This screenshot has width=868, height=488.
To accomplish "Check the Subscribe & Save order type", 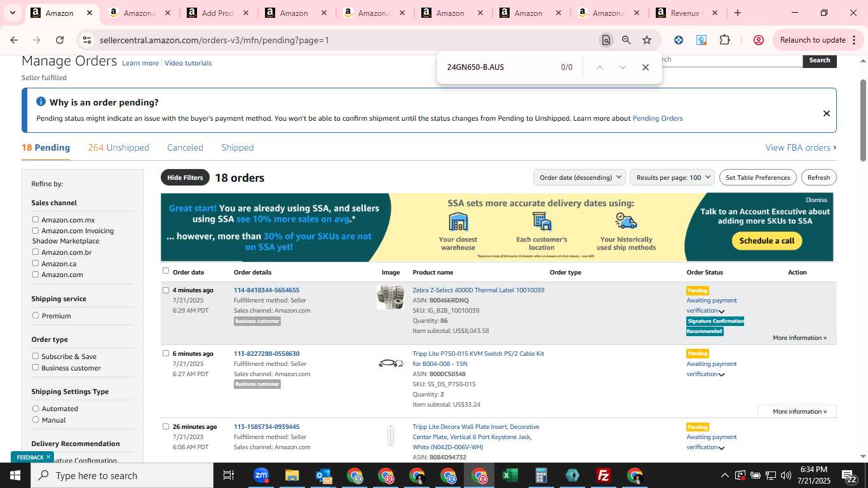I will [x=36, y=356].
